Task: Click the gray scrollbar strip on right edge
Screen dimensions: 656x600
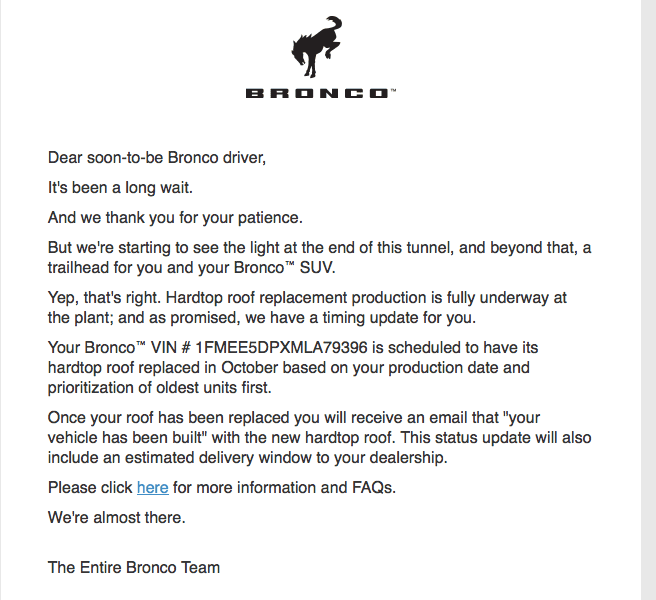Action: pyautogui.click(x=648, y=300)
